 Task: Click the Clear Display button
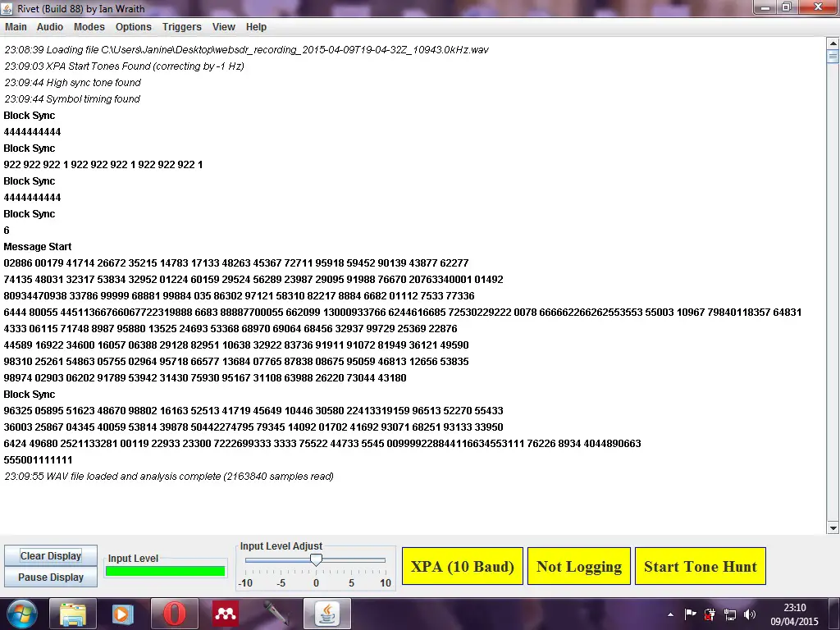tap(51, 556)
